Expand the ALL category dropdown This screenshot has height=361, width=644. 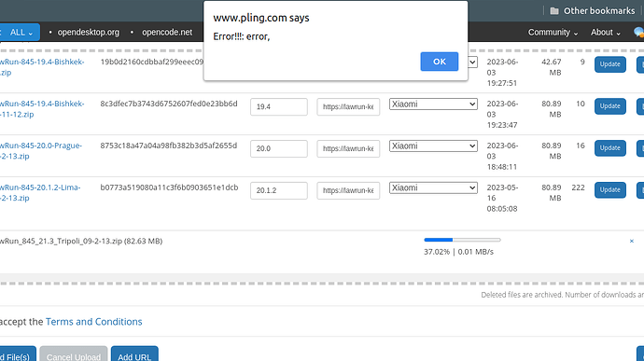tap(20, 33)
